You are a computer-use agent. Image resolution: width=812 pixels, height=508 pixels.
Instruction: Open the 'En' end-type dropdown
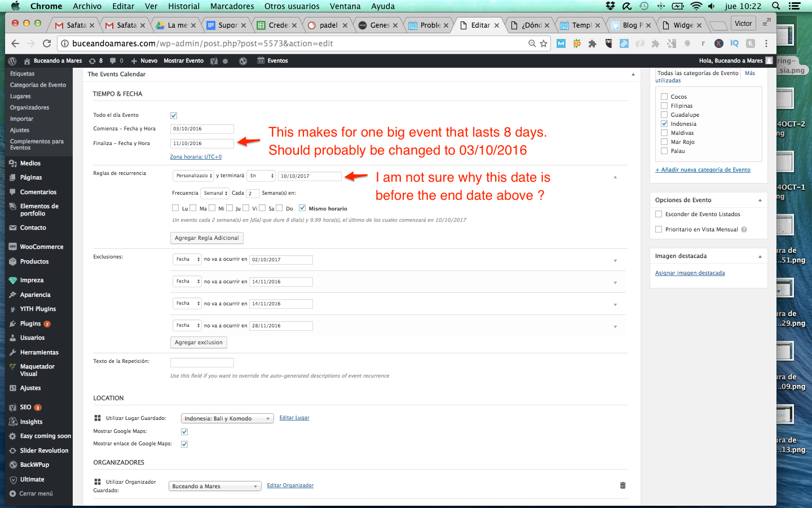pyautogui.click(x=262, y=176)
